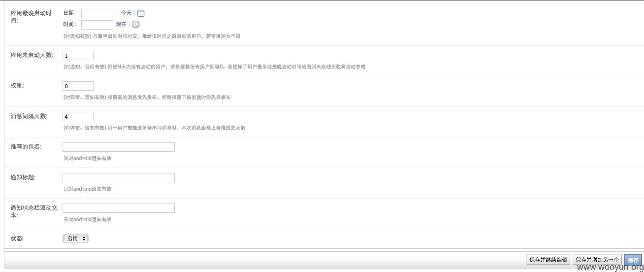Click the help text below 权重 field
The height and width of the screenshot is (272, 644).
coord(147,98)
